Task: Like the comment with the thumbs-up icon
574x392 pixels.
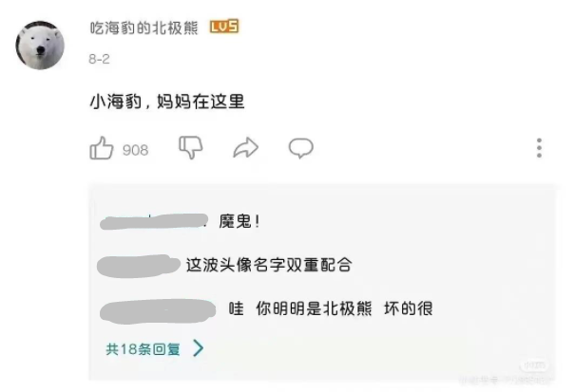Action: pos(102,148)
